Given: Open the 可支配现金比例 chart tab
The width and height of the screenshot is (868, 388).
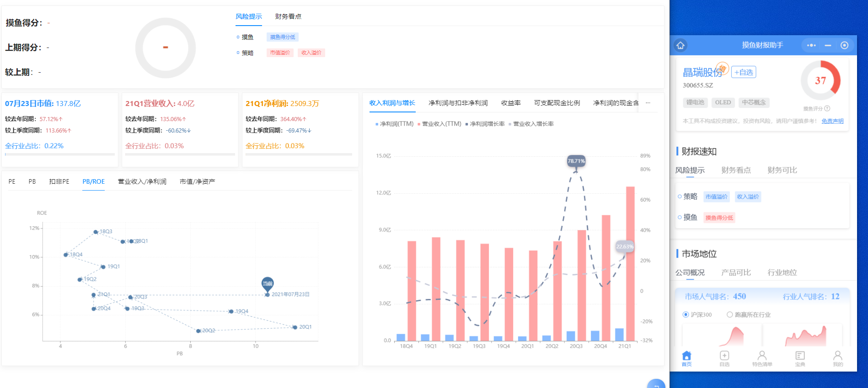Looking at the screenshot, I should coord(557,103).
